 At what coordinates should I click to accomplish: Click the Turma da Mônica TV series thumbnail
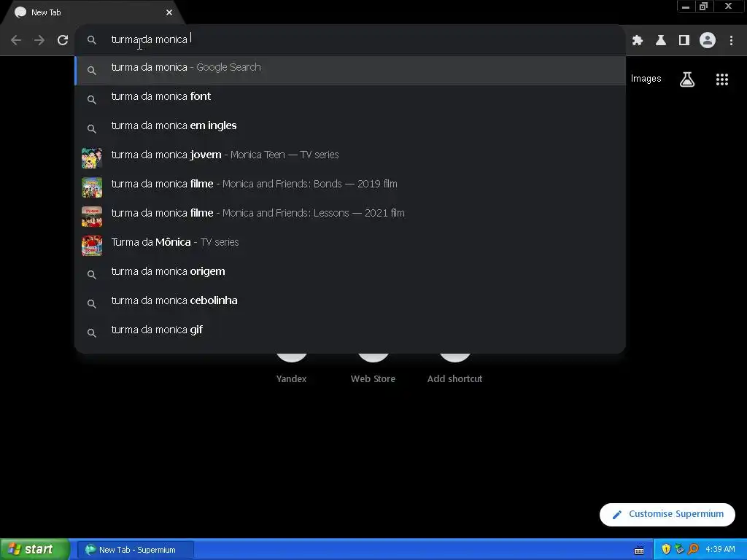click(91, 246)
